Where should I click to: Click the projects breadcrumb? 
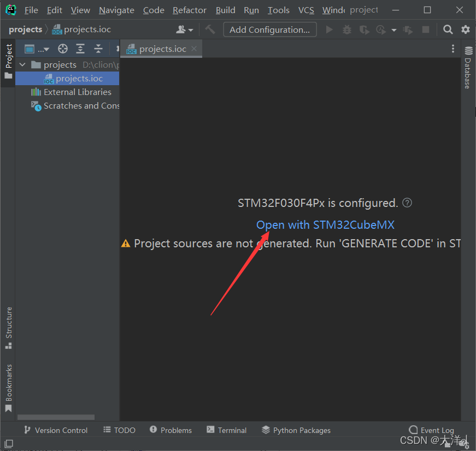point(26,29)
